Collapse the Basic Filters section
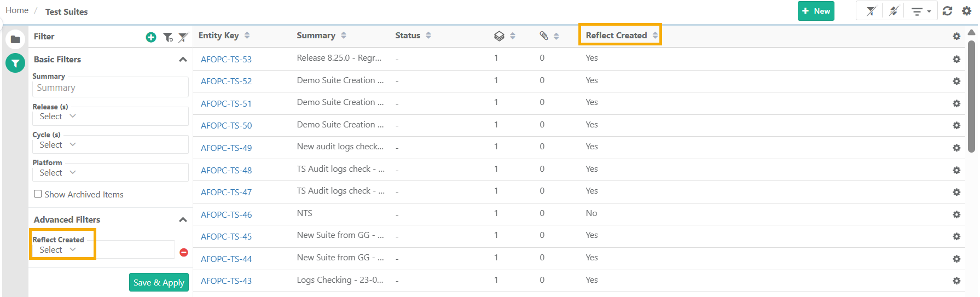This screenshot has height=297, width=980. click(x=183, y=60)
